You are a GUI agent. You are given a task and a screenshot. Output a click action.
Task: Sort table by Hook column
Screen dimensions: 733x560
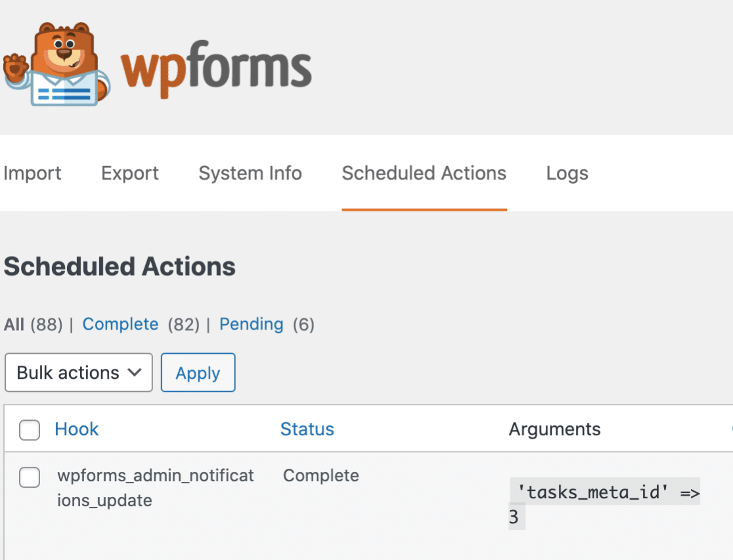[77, 429]
